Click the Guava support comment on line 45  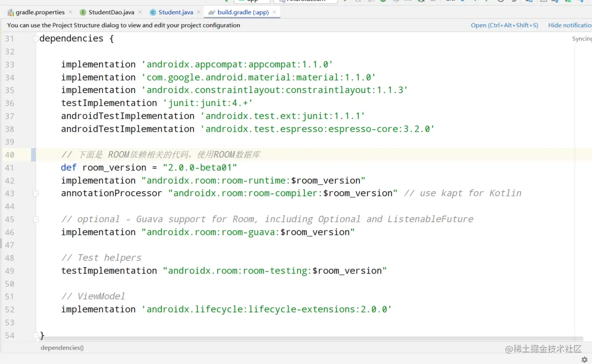(267, 219)
